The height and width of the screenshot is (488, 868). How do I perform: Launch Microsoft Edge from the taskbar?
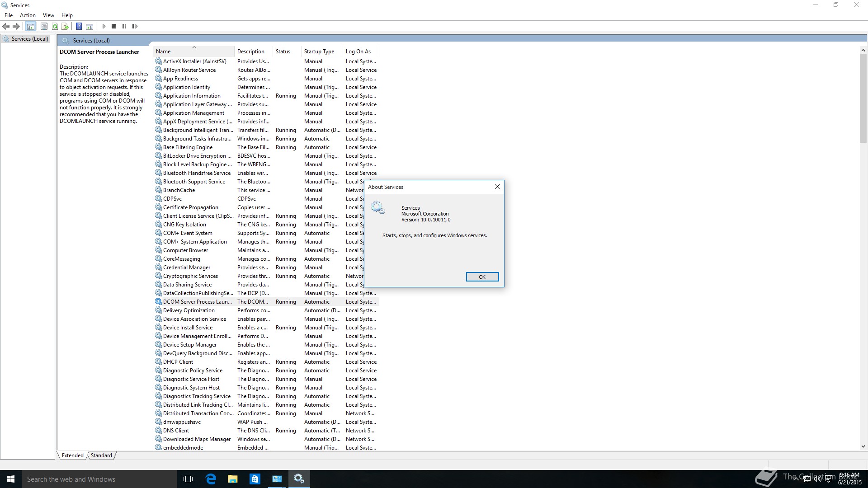pyautogui.click(x=211, y=479)
